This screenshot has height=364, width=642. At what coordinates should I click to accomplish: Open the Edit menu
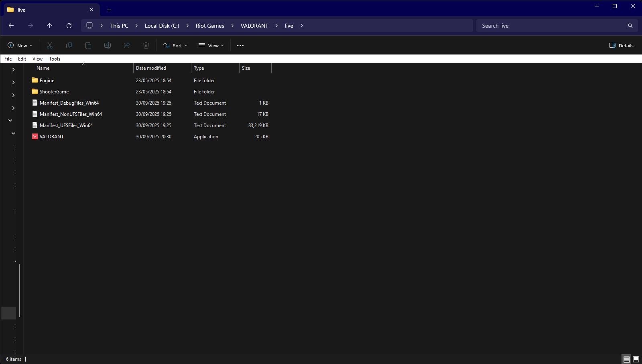coord(22,59)
